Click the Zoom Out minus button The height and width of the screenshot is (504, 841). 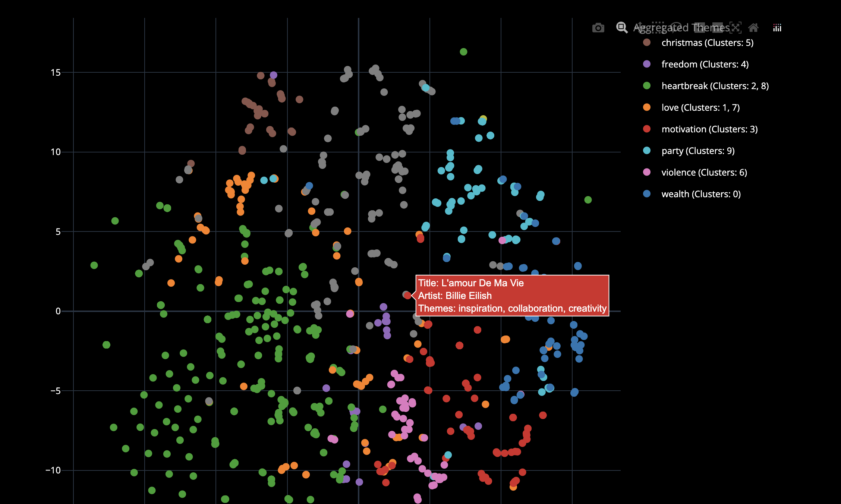717,28
